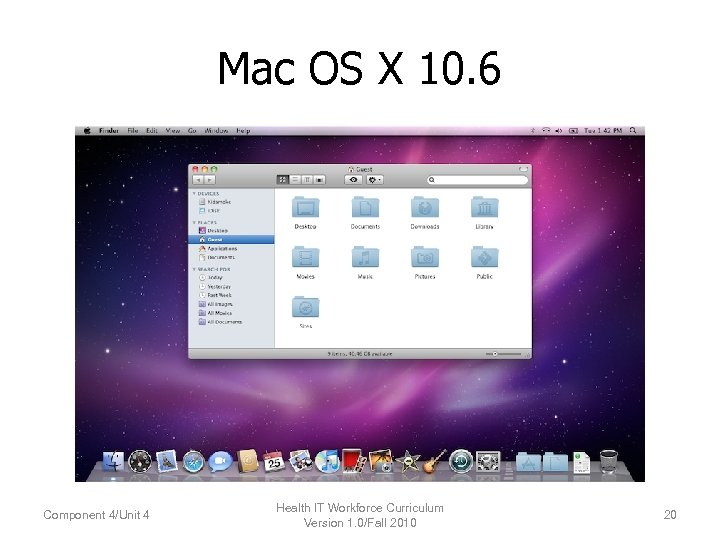720x540 pixels.
Task: Open the Desktop folder in Finder window
Action: (x=305, y=207)
